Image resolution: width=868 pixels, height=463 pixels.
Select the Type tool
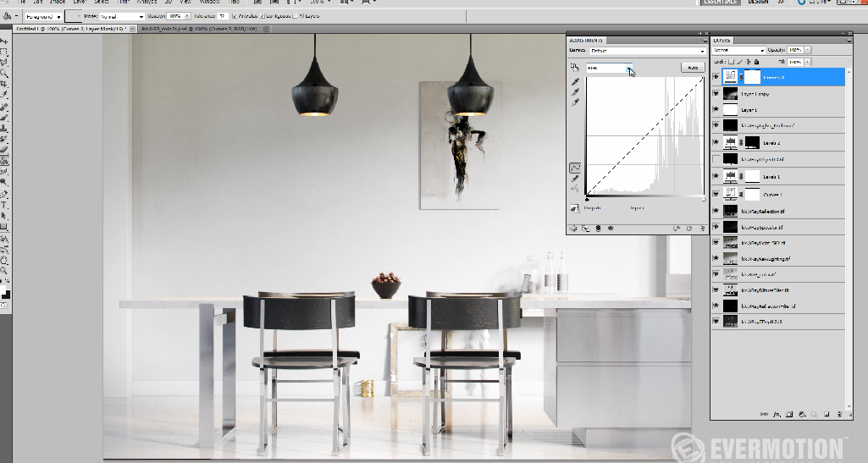(4, 205)
